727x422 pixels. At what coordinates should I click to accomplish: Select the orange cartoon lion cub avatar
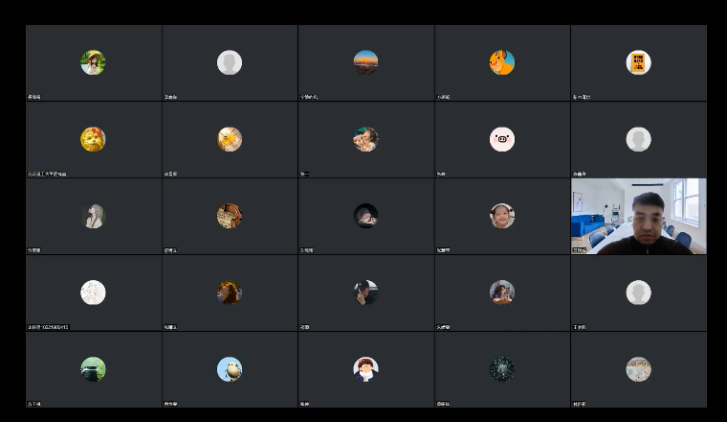click(502, 63)
